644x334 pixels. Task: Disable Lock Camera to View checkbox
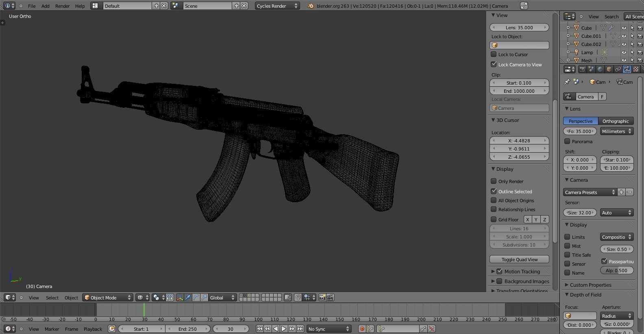[x=494, y=64]
